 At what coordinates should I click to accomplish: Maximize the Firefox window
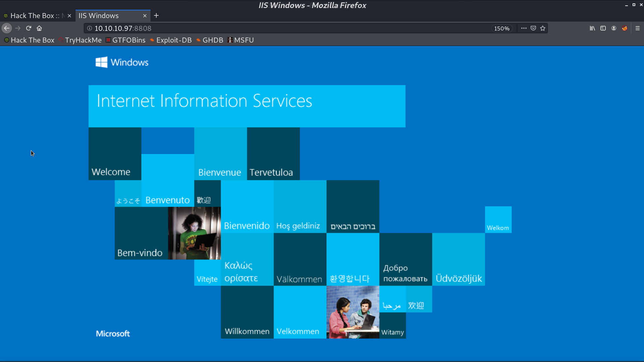tap(634, 5)
